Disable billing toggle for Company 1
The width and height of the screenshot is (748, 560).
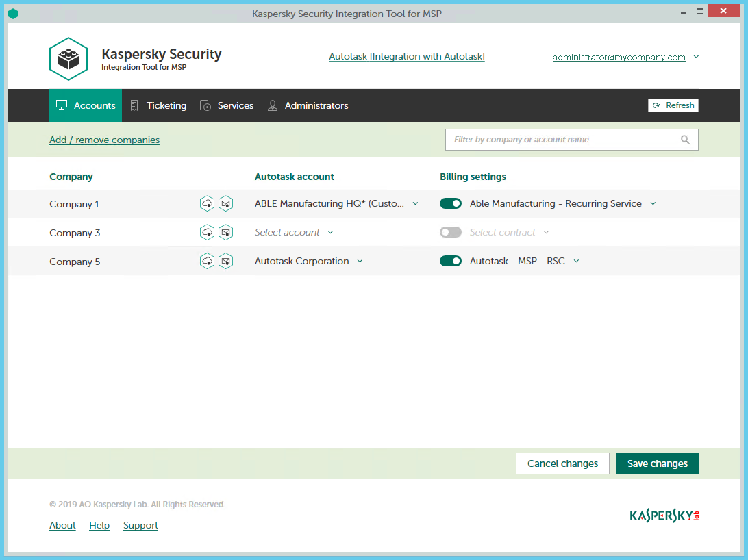point(451,203)
